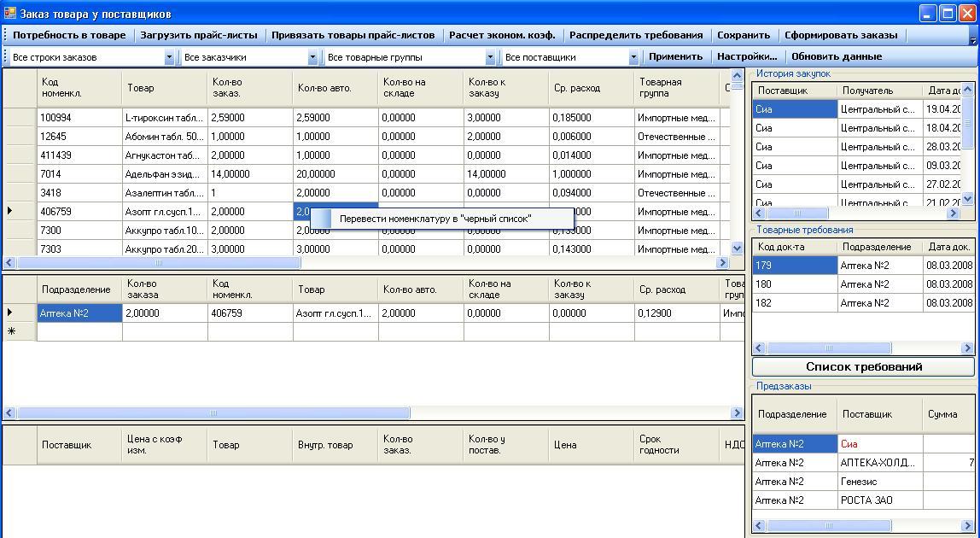Click scroll-right arrow in Товарные требования
The width and height of the screenshot is (980, 538).
tap(967, 348)
